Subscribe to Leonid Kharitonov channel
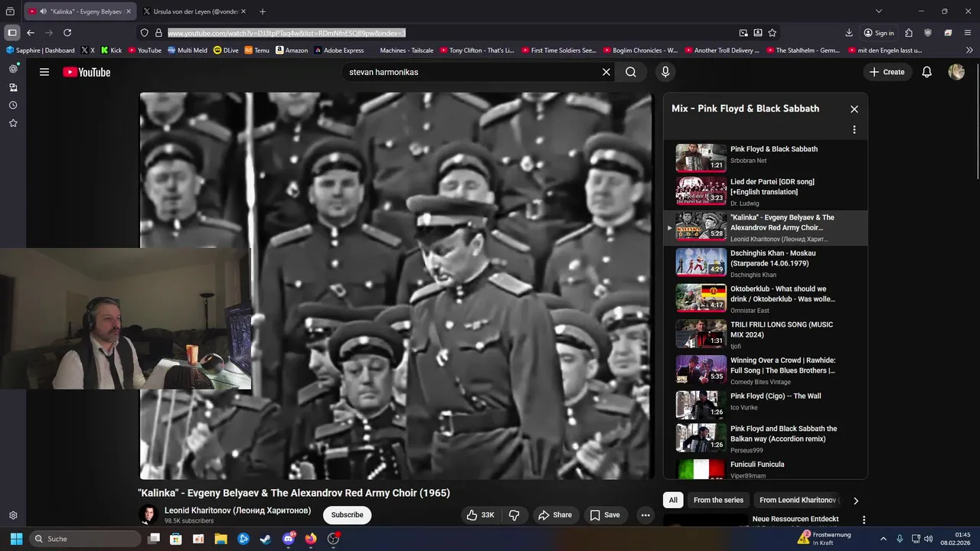This screenshot has width=980, height=551. coord(347,515)
